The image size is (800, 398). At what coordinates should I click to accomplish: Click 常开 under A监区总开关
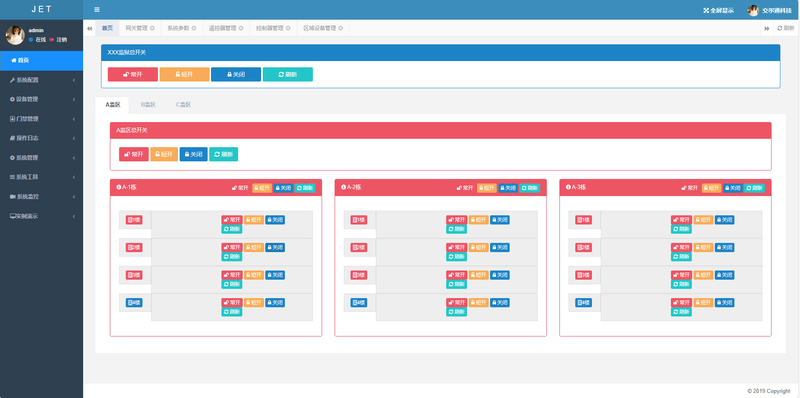pos(134,154)
